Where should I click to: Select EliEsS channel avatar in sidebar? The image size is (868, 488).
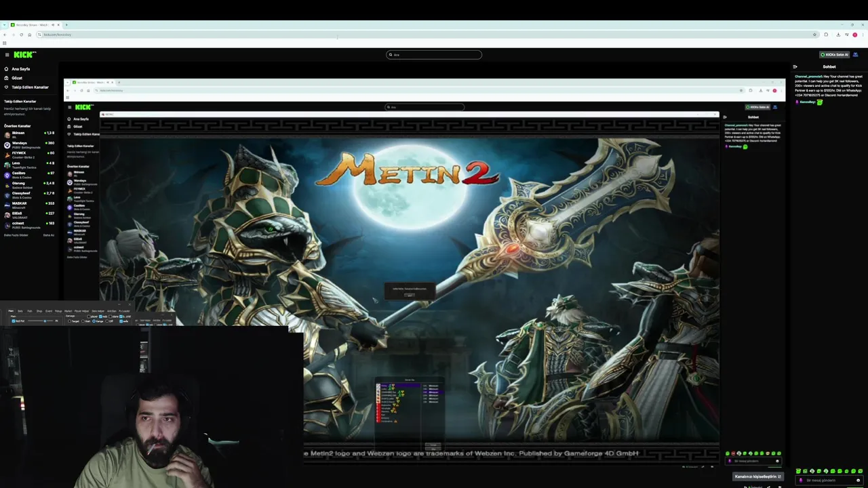(x=7, y=215)
